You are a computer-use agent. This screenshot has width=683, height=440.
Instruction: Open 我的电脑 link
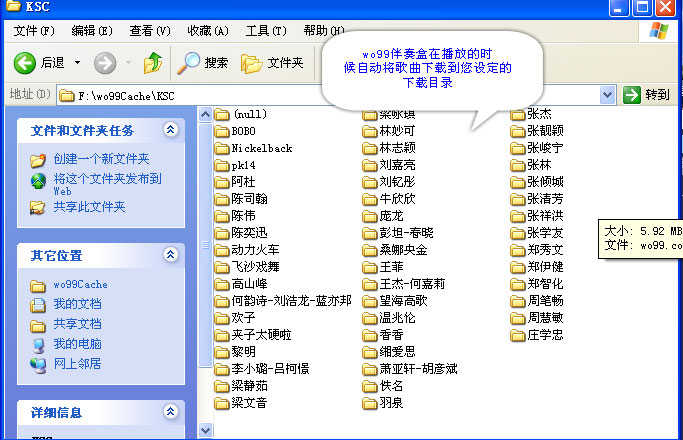pos(77,344)
